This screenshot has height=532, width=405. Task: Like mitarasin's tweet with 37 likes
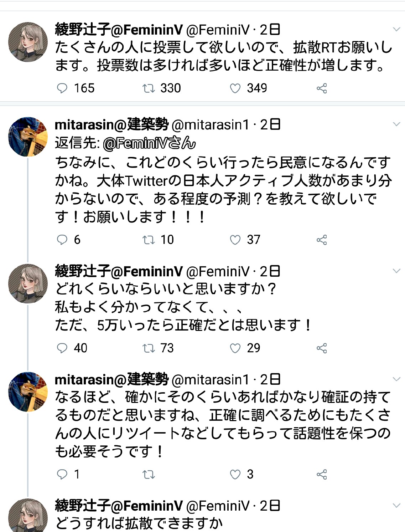tap(235, 240)
